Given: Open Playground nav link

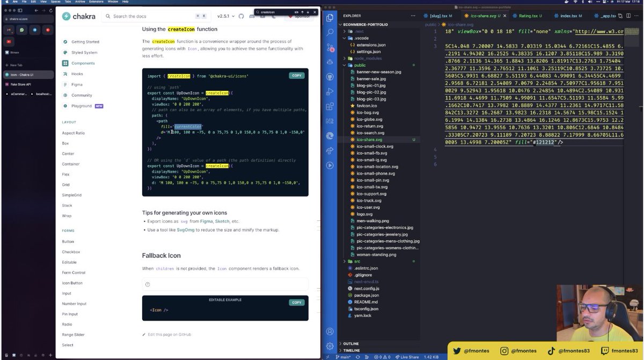Looking at the screenshot, I should click(83, 106).
